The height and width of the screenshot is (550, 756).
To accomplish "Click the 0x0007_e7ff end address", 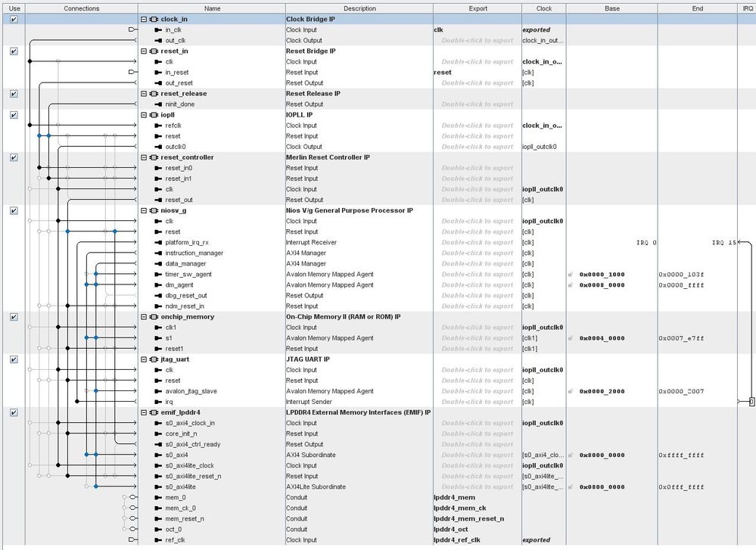I will click(x=681, y=338).
